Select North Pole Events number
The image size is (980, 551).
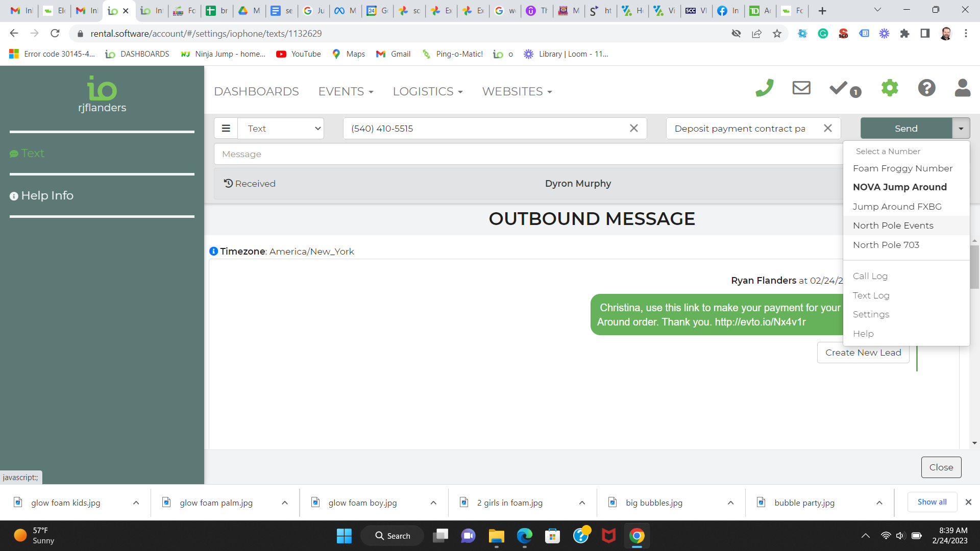pos(893,226)
